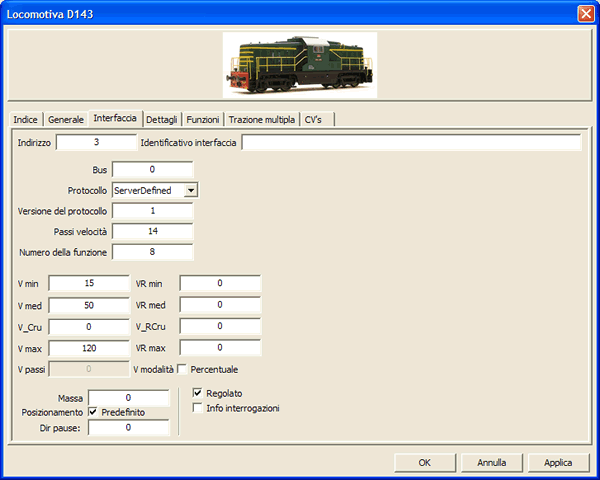Screen dimensions: 600x480
Task: Open the Funzioni tab
Action: pos(203,119)
